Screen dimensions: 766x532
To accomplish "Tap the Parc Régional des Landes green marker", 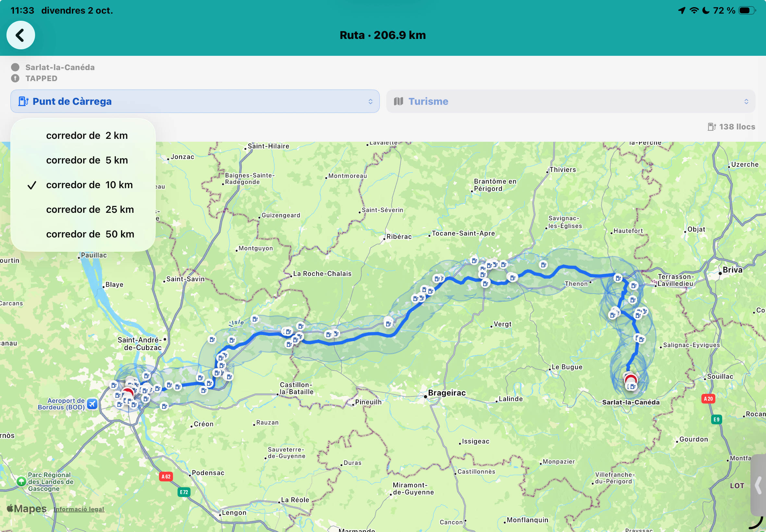I will [21, 481].
